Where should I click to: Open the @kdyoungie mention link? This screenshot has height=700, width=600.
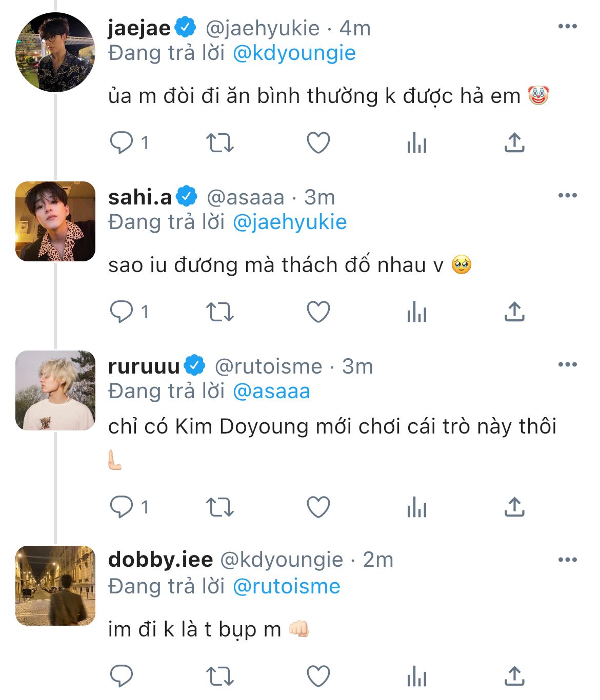(294, 53)
